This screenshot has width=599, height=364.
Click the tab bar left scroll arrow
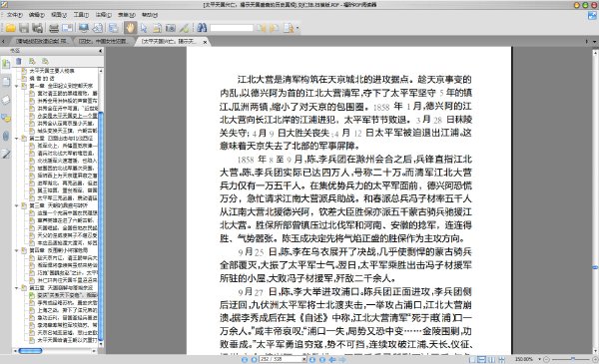3,41
